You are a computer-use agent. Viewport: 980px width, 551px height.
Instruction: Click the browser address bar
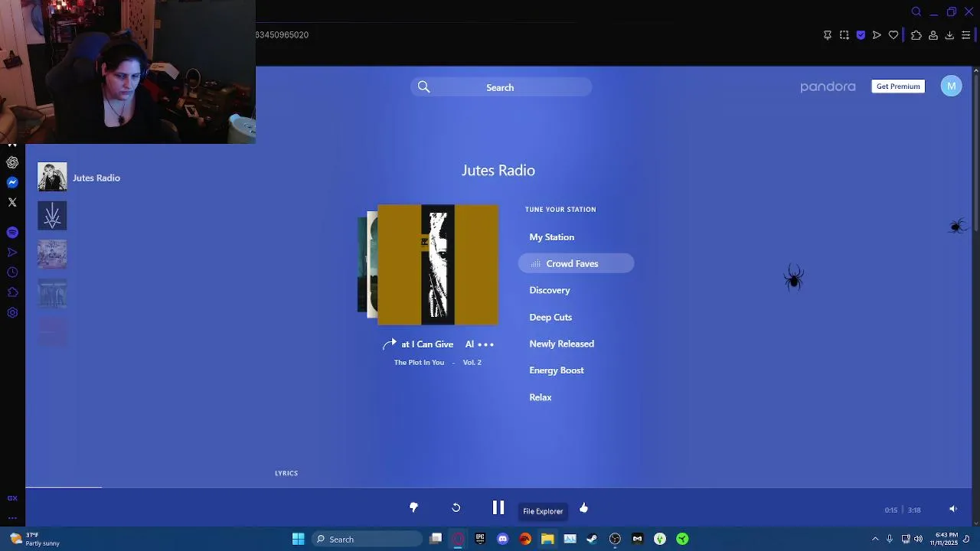click(536, 35)
